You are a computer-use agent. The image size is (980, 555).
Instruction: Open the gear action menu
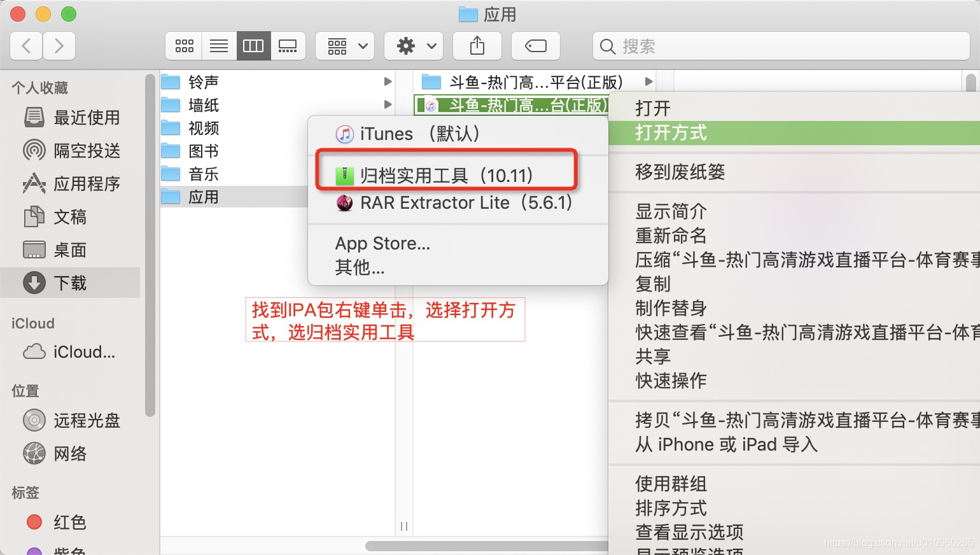(414, 46)
